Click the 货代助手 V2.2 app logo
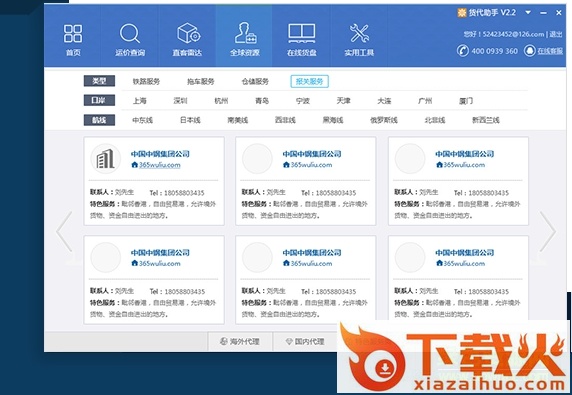Screen dimensions: 572x395 pos(462,13)
